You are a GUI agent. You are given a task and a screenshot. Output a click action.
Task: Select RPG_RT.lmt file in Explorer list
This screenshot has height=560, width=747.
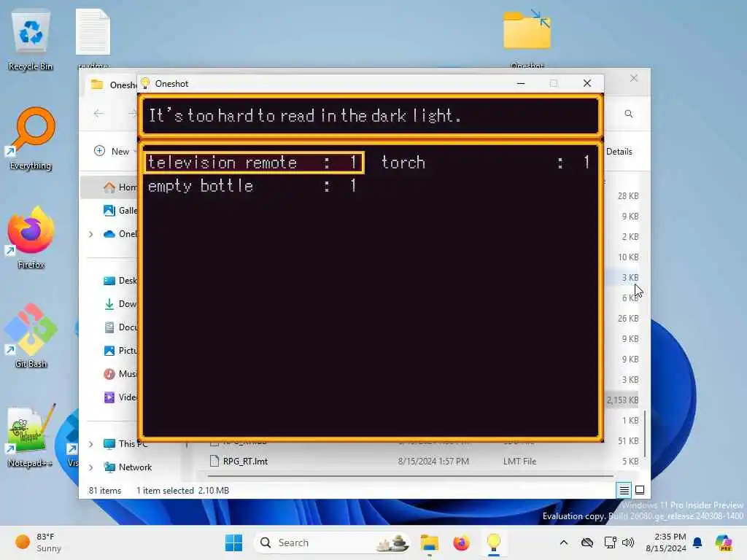click(245, 462)
